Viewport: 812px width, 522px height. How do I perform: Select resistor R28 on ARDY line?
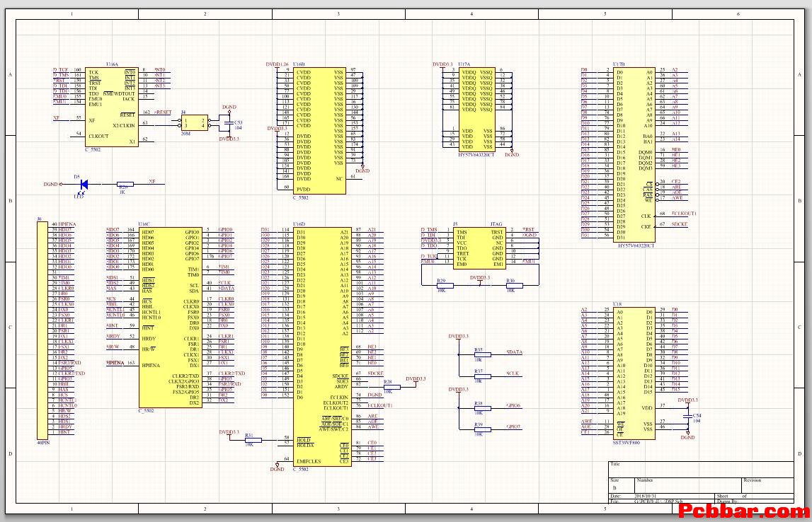[x=391, y=387]
